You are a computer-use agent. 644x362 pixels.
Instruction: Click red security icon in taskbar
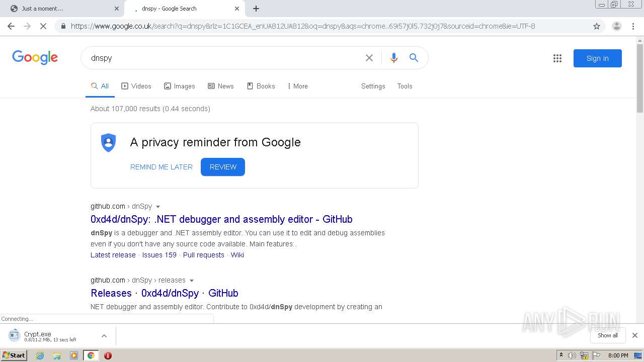tap(108, 355)
